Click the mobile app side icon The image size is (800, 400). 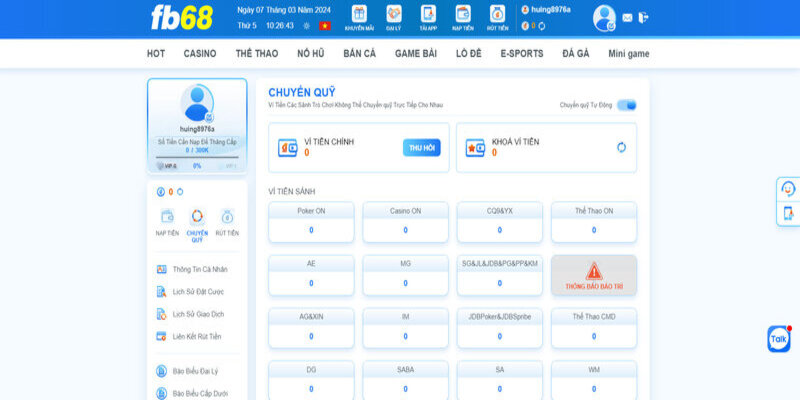pos(788,213)
